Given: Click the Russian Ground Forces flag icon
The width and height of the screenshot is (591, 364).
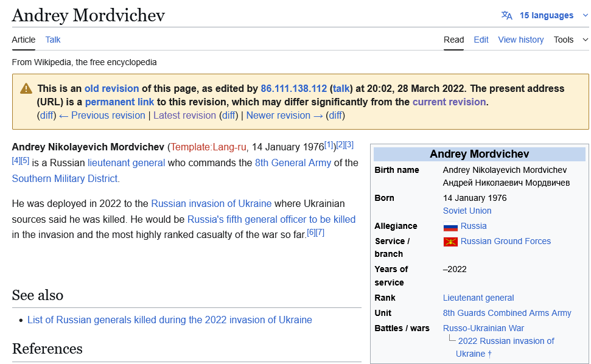Looking at the screenshot, I should click(450, 242).
